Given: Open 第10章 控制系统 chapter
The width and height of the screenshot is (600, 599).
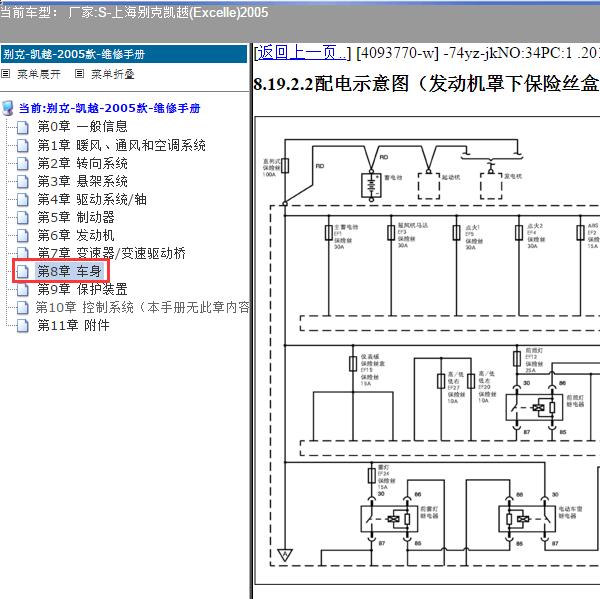Looking at the screenshot, I should [x=142, y=307].
